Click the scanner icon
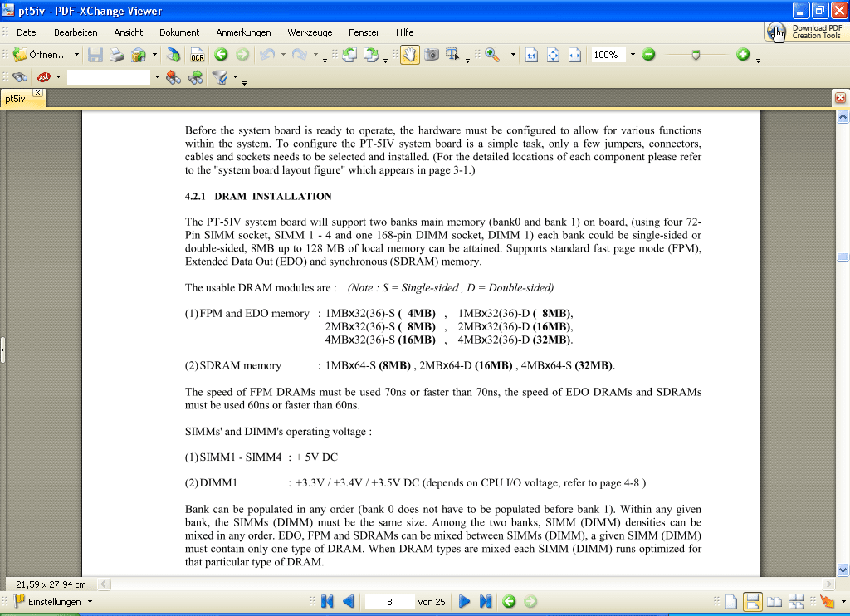The image size is (850, 616). 173,55
